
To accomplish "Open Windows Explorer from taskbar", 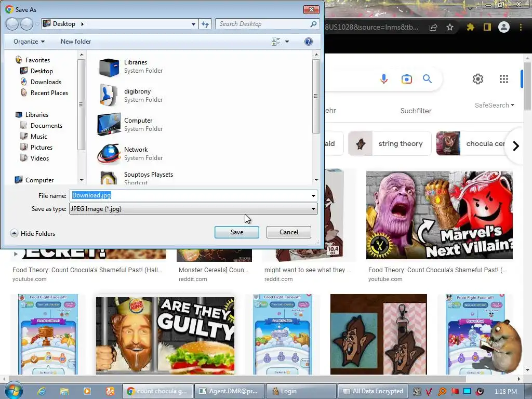I will pos(64,391).
